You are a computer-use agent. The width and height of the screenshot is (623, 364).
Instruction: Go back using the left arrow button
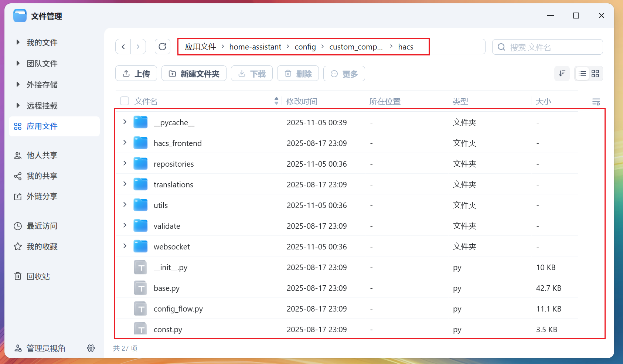click(123, 47)
